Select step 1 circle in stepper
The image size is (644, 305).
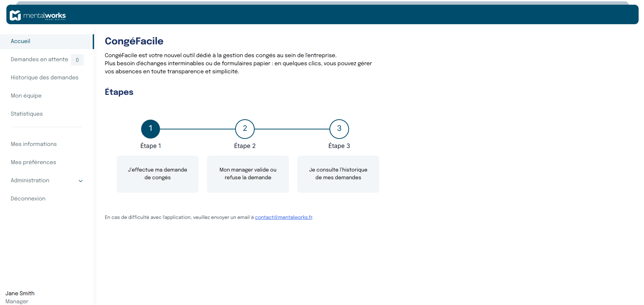coord(151,129)
